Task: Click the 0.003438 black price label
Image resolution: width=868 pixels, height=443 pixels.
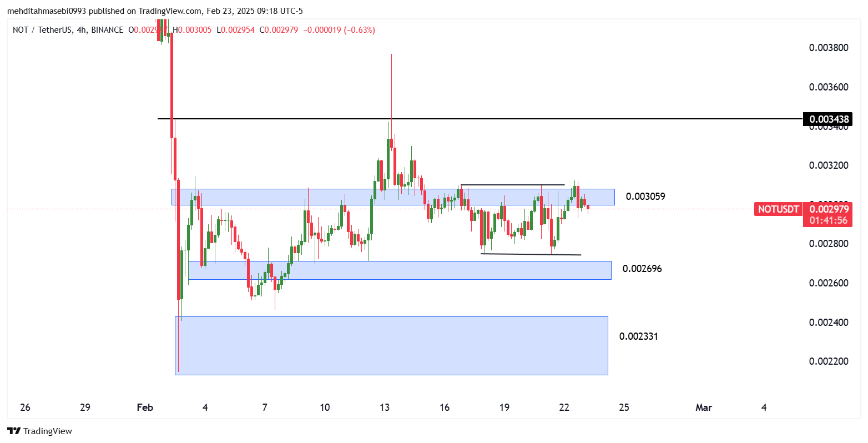Action: (829, 119)
